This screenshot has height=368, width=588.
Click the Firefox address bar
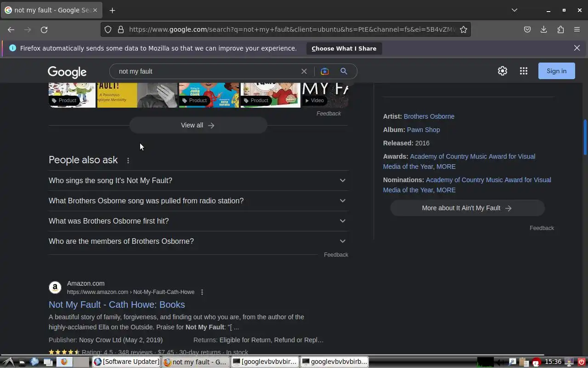292,29
